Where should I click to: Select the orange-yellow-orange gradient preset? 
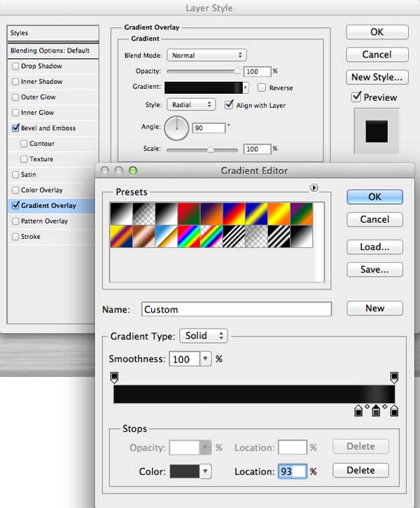279,214
